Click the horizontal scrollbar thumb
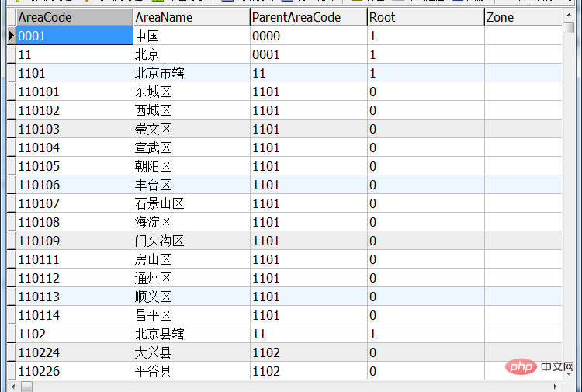 coord(26,387)
